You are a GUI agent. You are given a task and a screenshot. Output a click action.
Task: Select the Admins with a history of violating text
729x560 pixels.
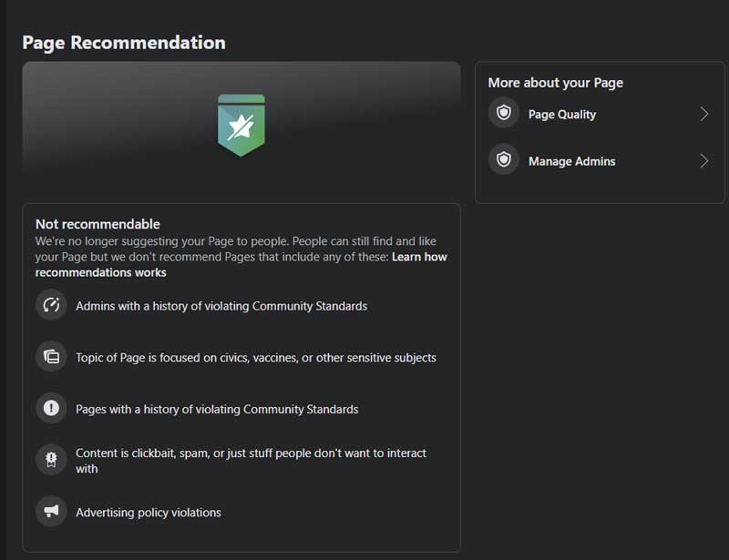coord(221,306)
